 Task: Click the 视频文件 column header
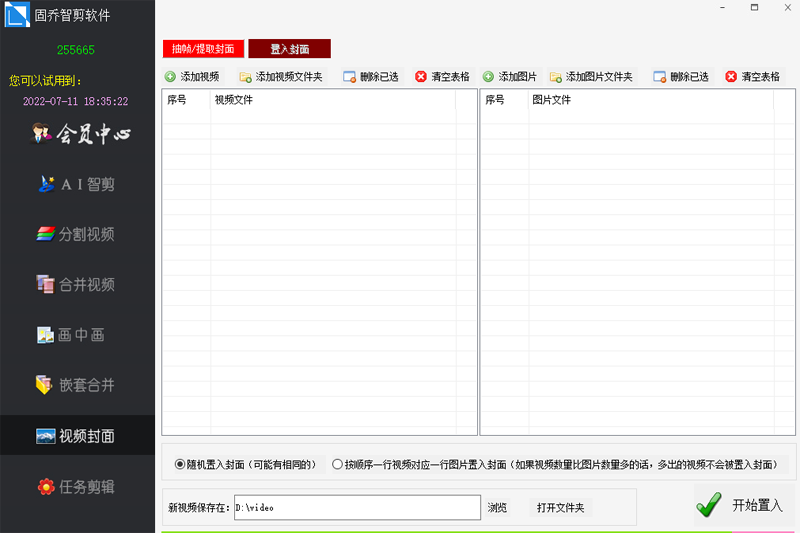[333, 99]
